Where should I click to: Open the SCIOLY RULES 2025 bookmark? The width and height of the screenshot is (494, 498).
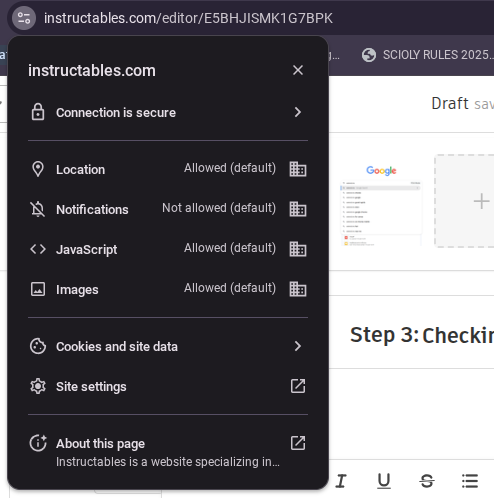click(x=427, y=55)
